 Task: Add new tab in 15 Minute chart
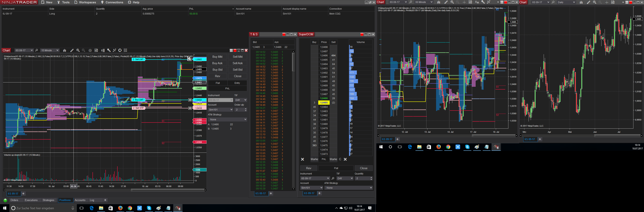pyautogui.click(x=23, y=194)
